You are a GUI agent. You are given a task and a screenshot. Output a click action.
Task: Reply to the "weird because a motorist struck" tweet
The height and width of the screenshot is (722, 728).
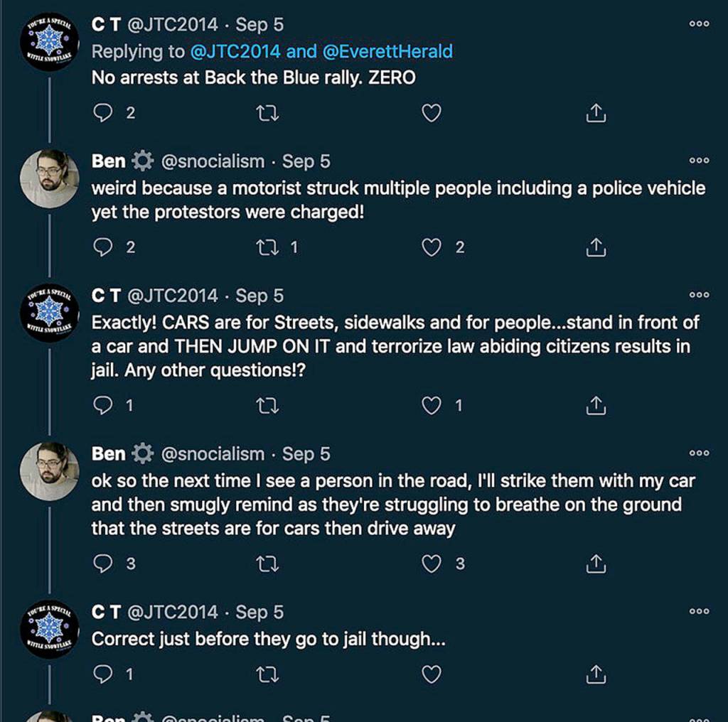[104, 247]
